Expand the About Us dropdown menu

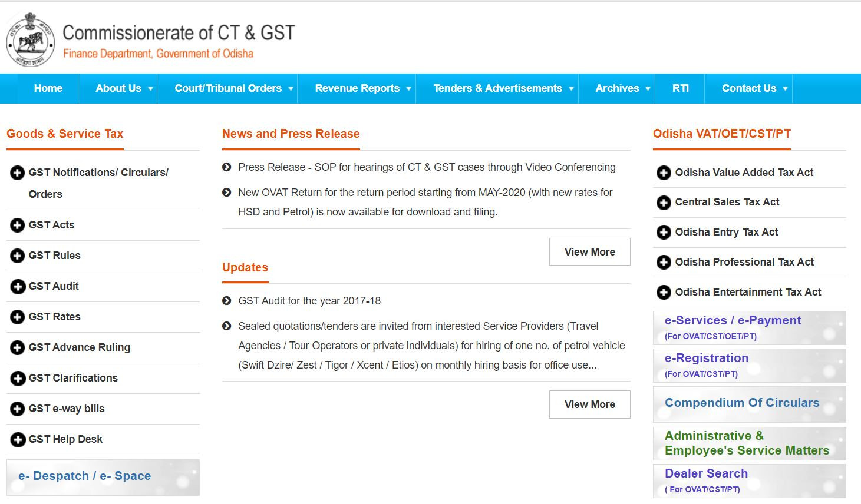coord(150,89)
